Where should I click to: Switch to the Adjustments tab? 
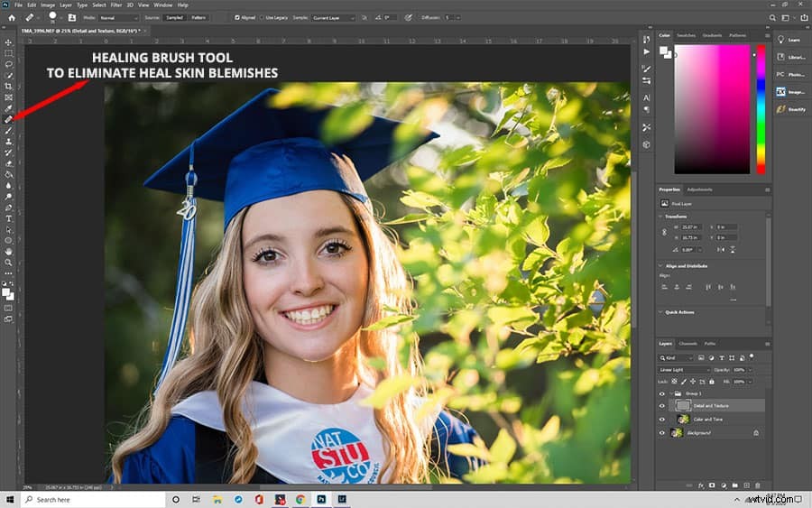click(x=699, y=189)
